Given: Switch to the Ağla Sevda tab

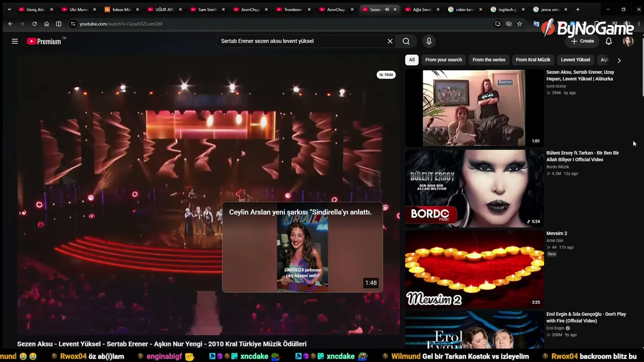Looking at the screenshot, I should click(422, 10).
